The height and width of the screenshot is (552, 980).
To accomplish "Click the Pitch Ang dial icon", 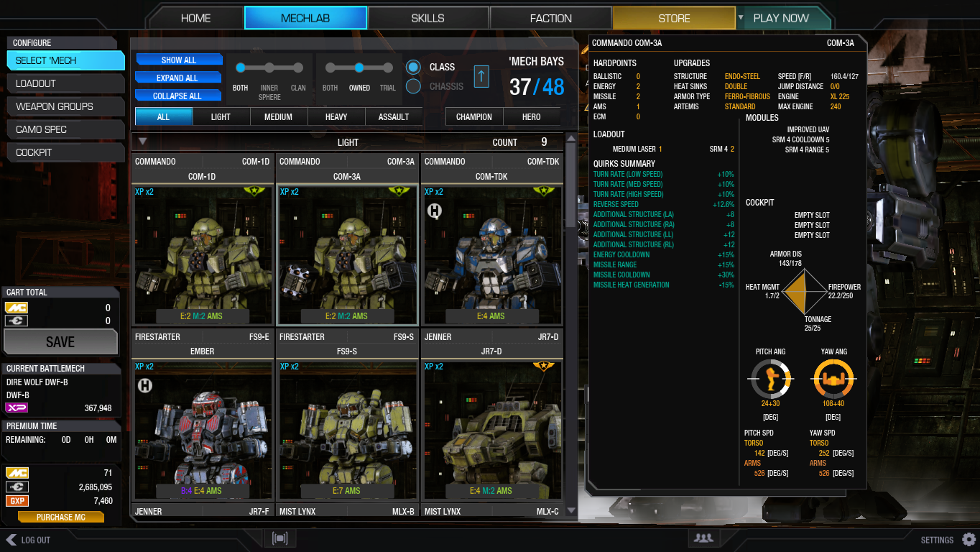I will [x=770, y=379].
